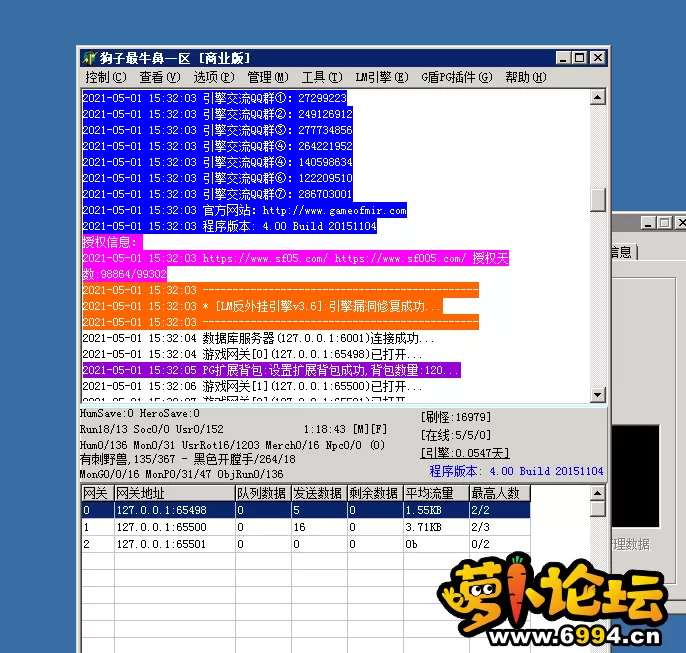Click the app icon in the title bar
The image size is (686, 653).
90,58
